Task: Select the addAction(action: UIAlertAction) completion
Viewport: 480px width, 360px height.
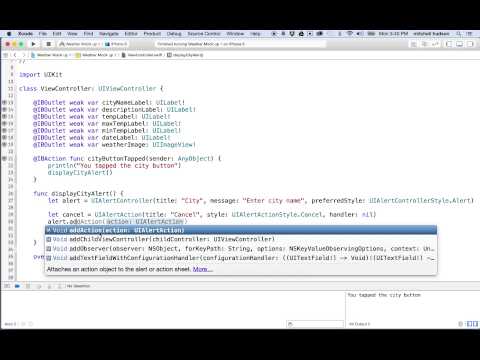Action: pos(241,230)
